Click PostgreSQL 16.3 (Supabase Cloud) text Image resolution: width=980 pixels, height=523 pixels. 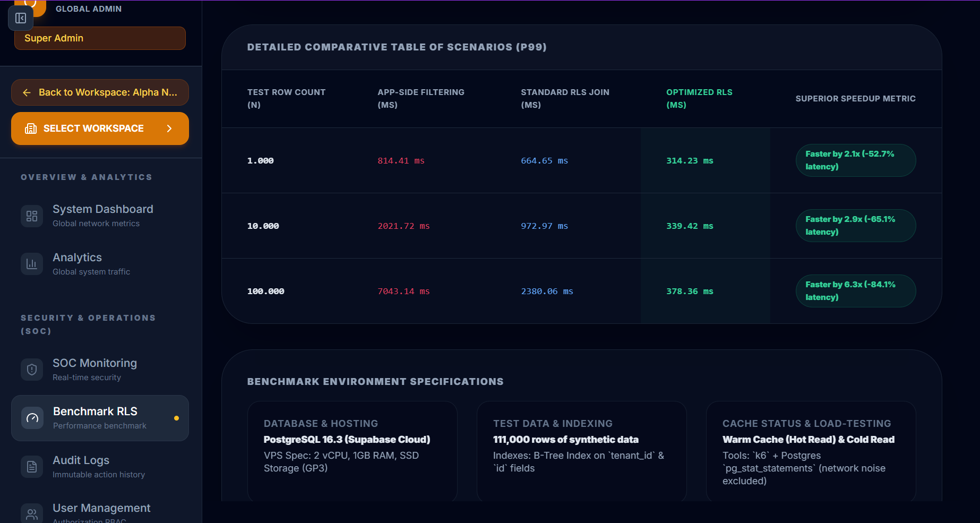[347, 440]
